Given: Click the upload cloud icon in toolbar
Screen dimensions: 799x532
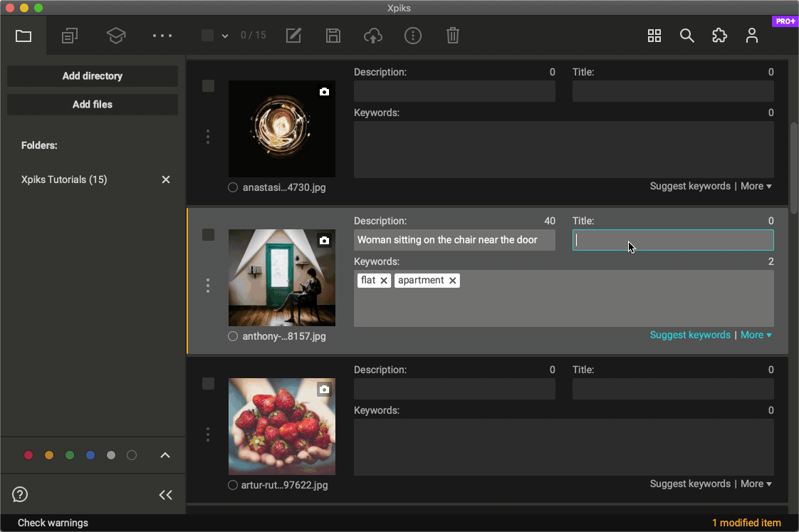Looking at the screenshot, I should (373, 36).
